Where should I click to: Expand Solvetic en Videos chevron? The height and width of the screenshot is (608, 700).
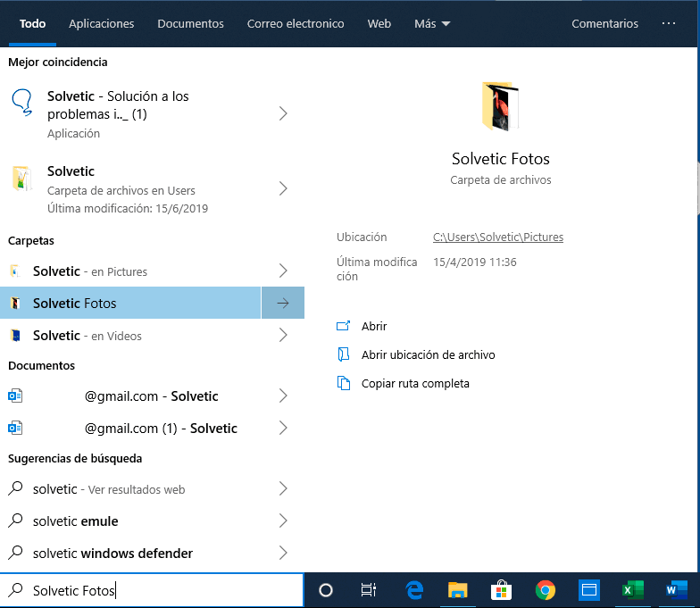[283, 335]
